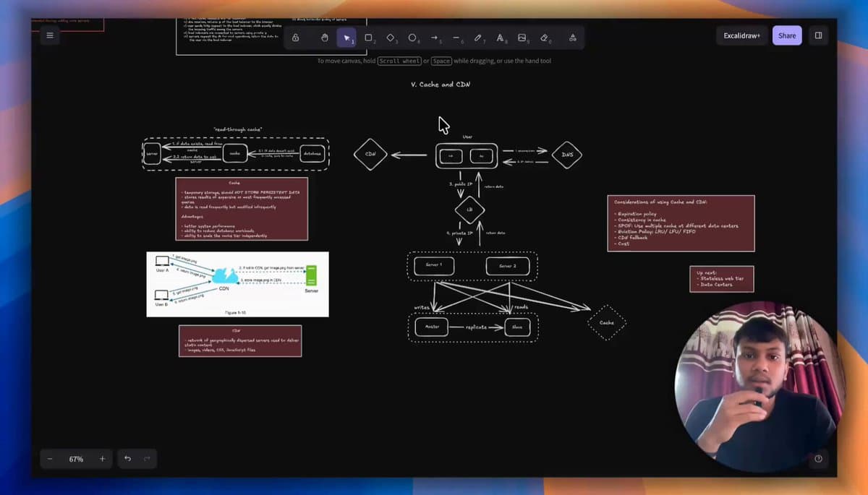
Task: Reset zoom via 67% indicator
Action: [76, 459]
